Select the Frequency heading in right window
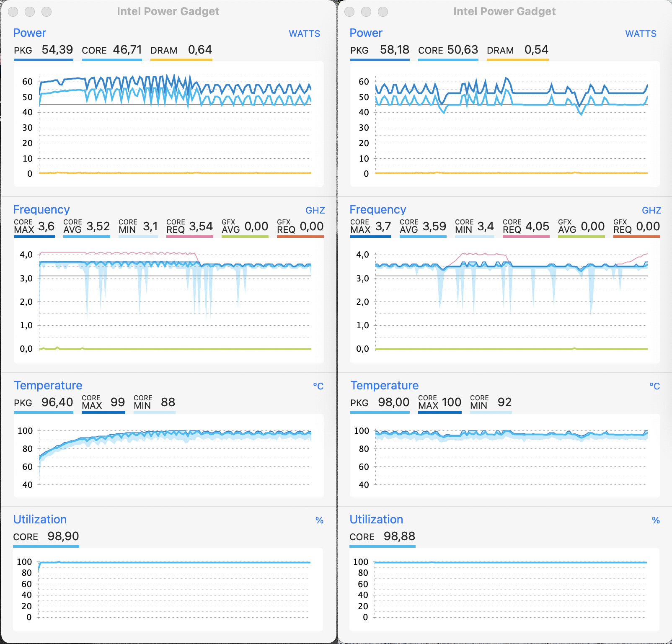Image resolution: width=672 pixels, height=644 pixels. pos(377,209)
